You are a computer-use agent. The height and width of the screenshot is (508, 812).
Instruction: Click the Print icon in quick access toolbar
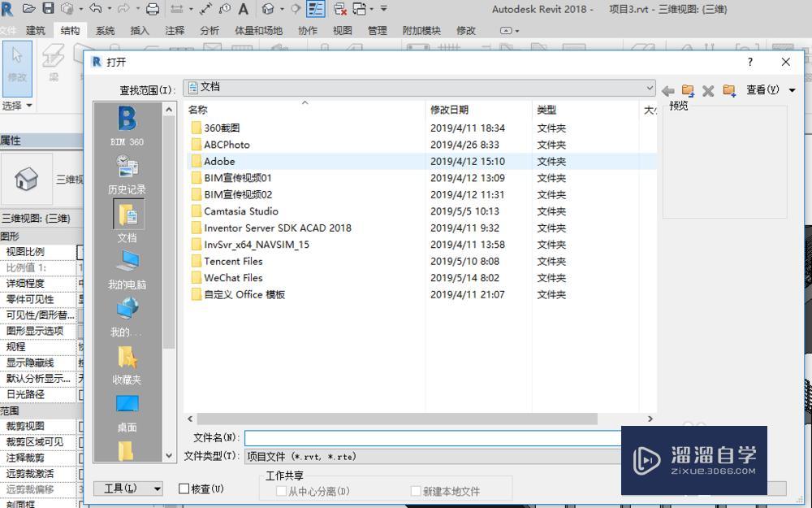click(153, 8)
